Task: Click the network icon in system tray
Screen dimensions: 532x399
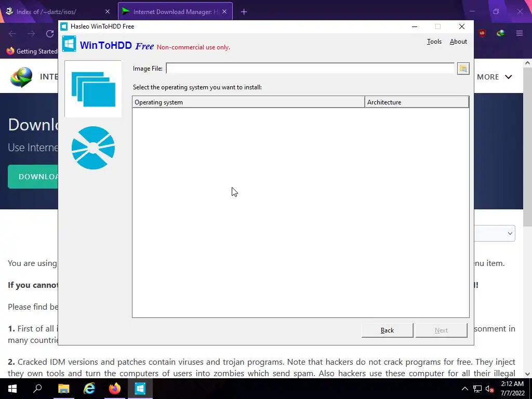Action: (477, 389)
